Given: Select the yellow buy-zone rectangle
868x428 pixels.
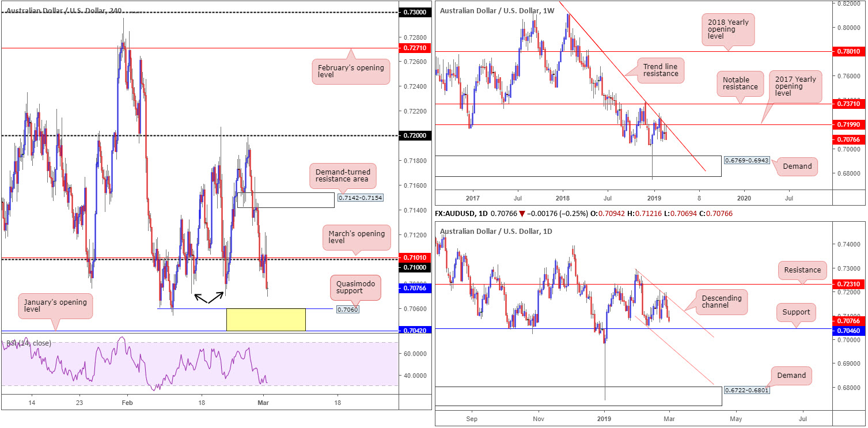Looking at the screenshot, I should click(266, 319).
